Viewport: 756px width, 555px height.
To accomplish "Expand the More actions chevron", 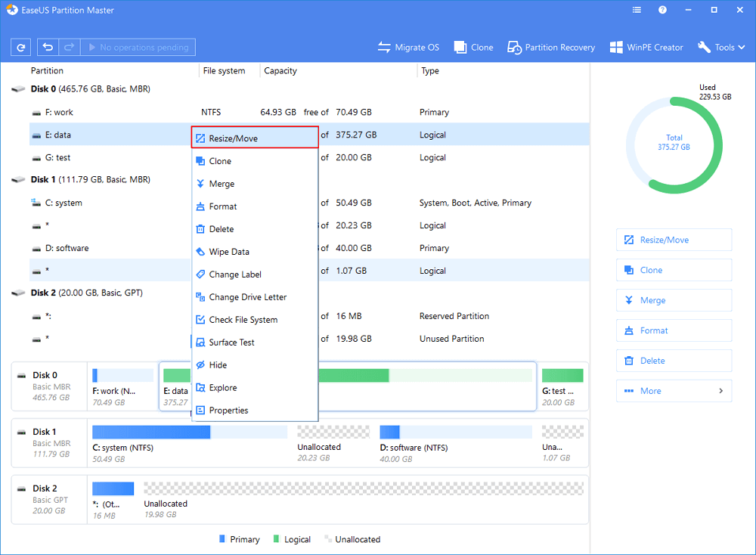I will coord(720,391).
